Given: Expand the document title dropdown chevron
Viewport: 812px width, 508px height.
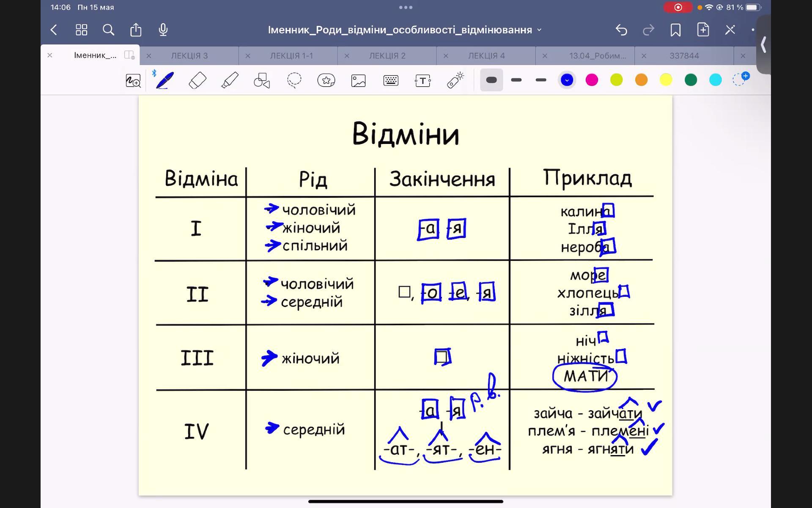Looking at the screenshot, I should (x=539, y=30).
